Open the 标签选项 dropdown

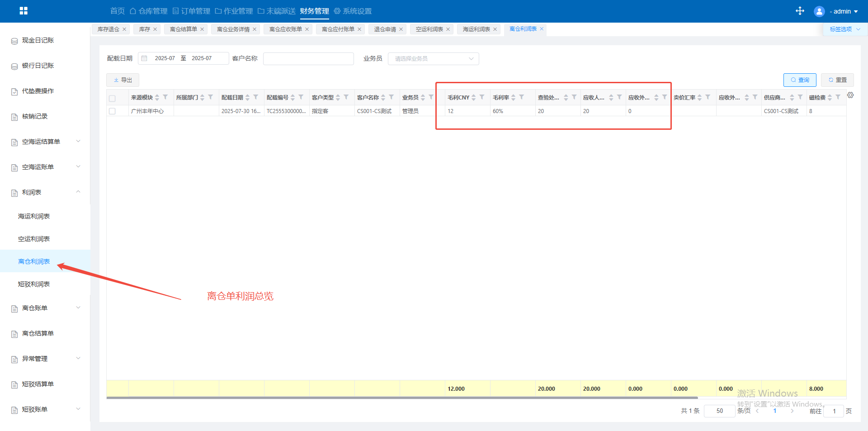click(x=844, y=29)
